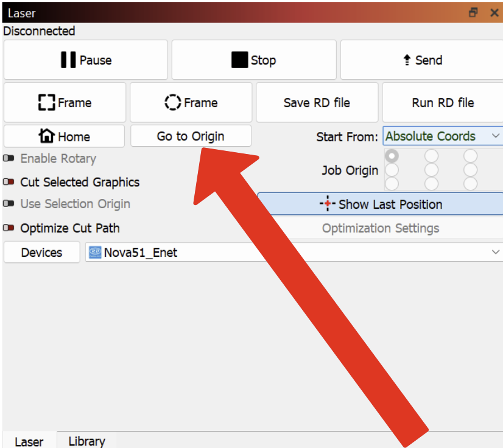This screenshot has height=448, width=503.
Task: Close the Laser panel
Action: 494,13
